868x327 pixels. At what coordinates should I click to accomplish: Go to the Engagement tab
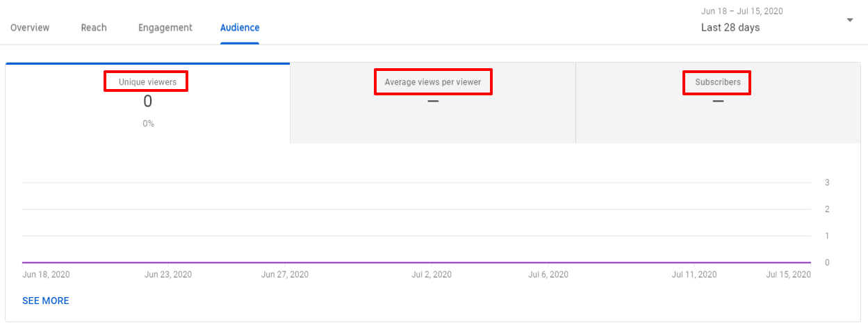(165, 28)
